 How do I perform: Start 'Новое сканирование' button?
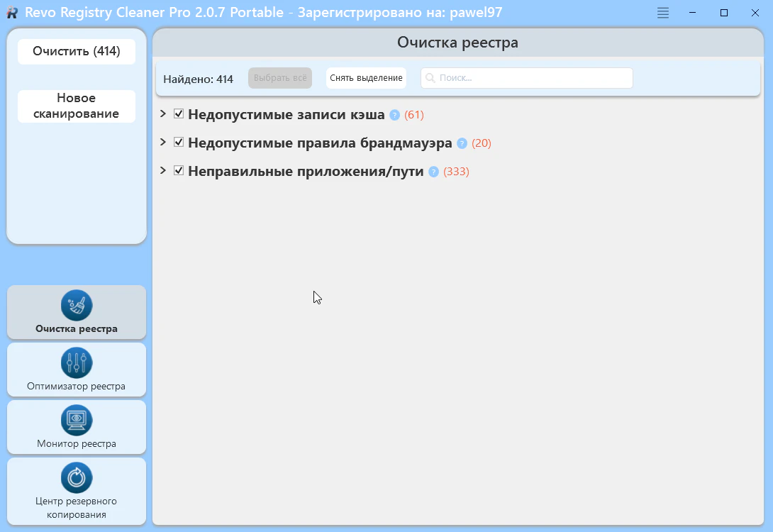pyautogui.click(x=77, y=106)
